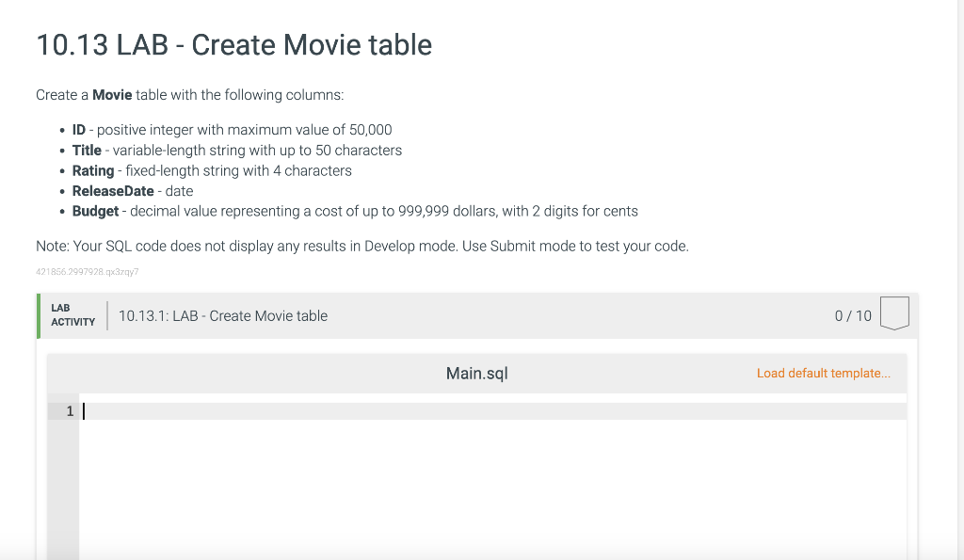Click the empty editor area below line 1
Viewport: 964px width, 560px height.
[x=471, y=489]
